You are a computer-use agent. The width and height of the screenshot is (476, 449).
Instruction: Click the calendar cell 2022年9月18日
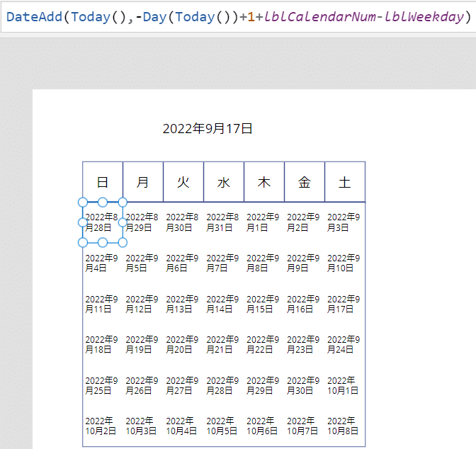(103, 345)
